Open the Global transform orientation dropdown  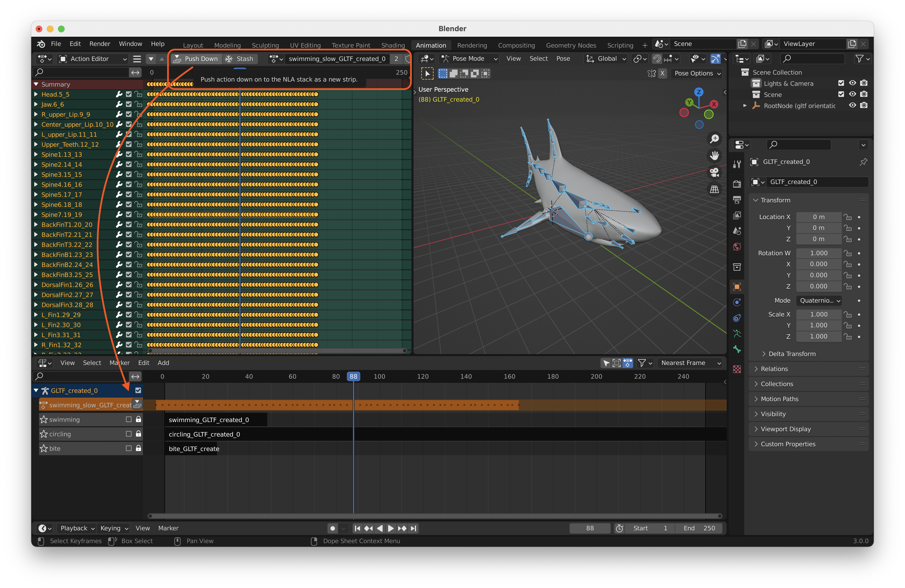606,58
